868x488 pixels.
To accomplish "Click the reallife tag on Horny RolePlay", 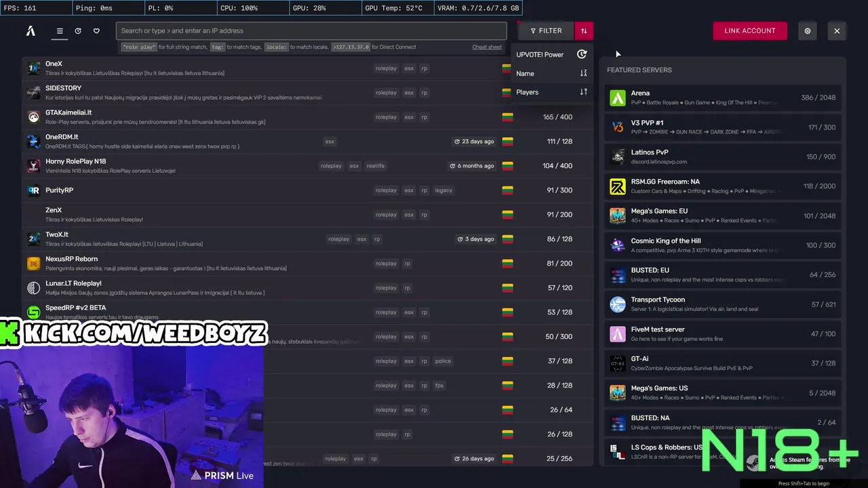I will point(376,165).
